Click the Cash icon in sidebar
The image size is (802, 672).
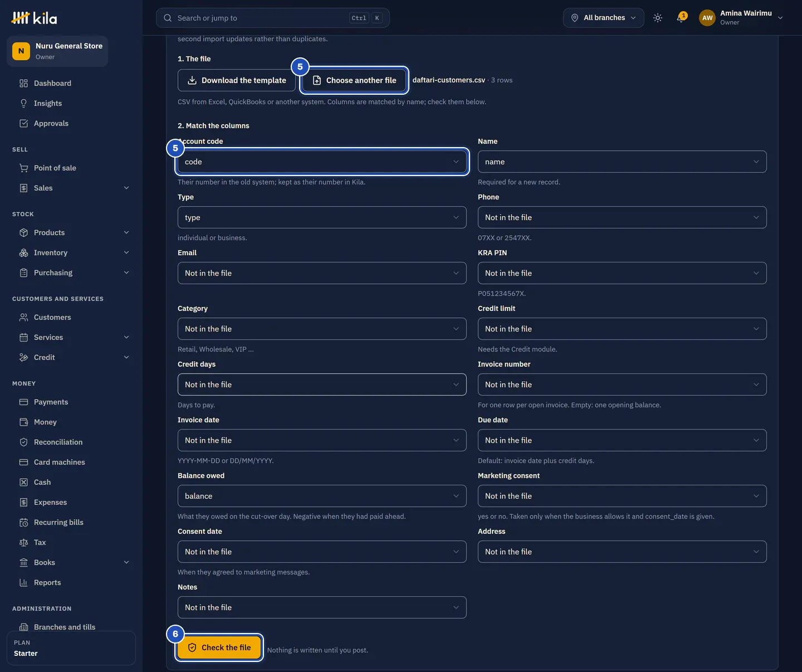tap(23, 483)
